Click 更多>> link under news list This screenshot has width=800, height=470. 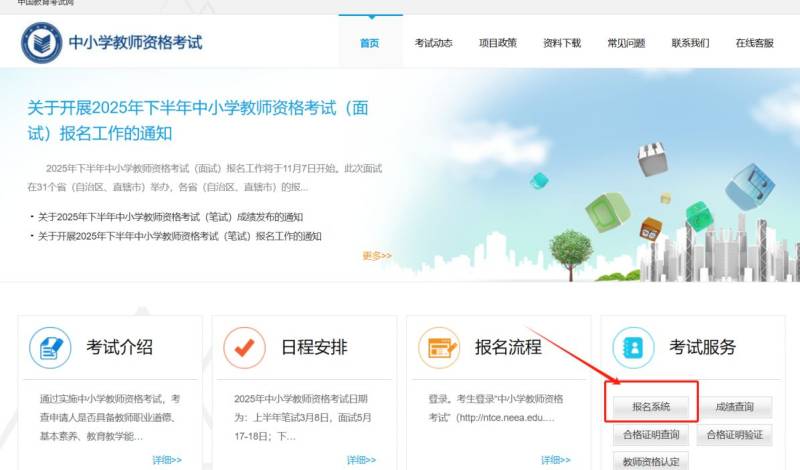pyautogui.click(x=377, y=256)
